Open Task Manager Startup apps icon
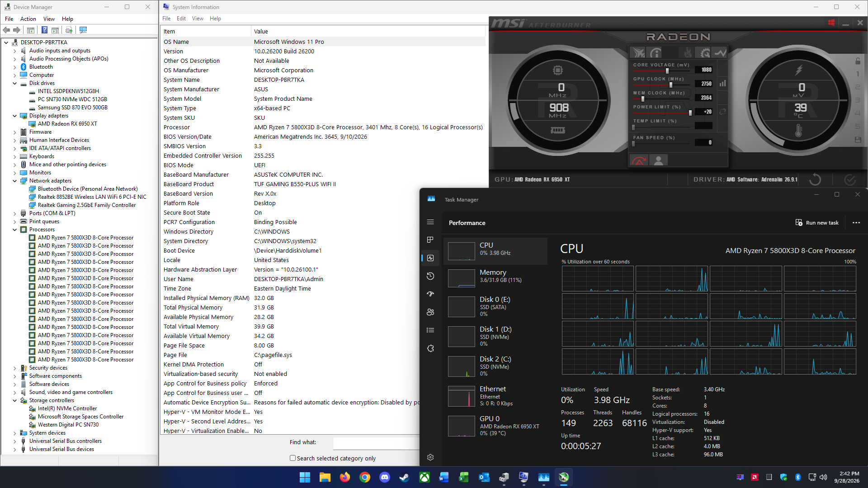The width and height of the screenshot is (868, 488). point(430,294)
